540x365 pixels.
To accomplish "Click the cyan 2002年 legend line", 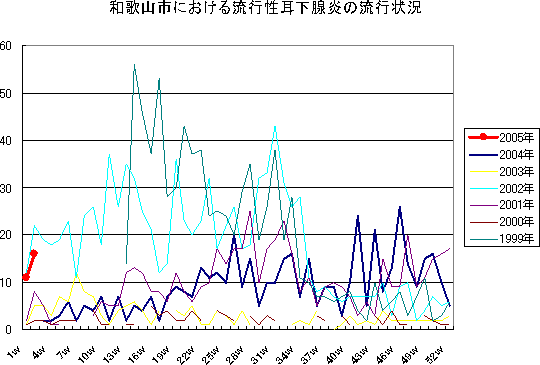I will (x=483, y=188).
